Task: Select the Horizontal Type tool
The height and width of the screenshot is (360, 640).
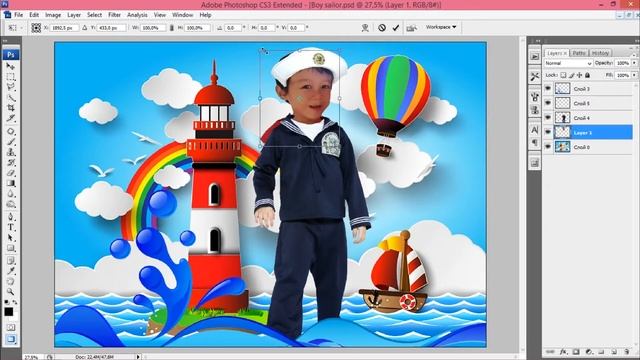Action: click(11, 227)
